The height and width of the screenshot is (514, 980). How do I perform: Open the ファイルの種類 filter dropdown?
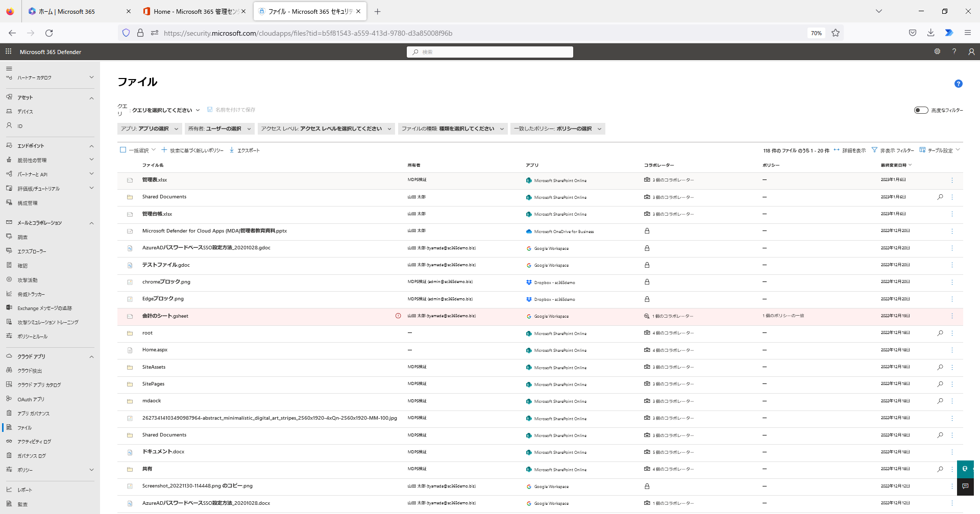(453, 128)
